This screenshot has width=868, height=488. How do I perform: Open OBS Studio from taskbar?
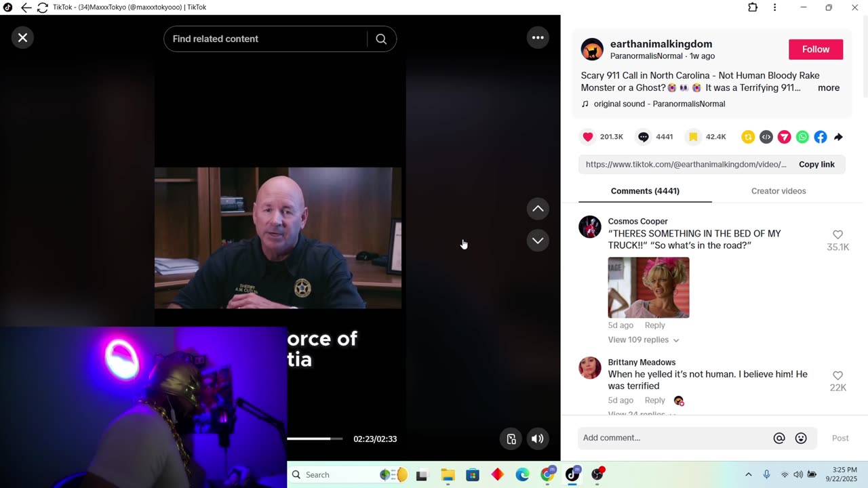[x=597, y=475]
